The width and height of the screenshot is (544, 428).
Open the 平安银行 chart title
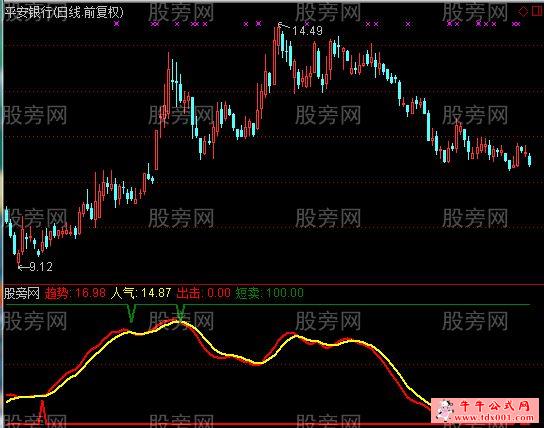pyautogui.click(x=64, y=13)
